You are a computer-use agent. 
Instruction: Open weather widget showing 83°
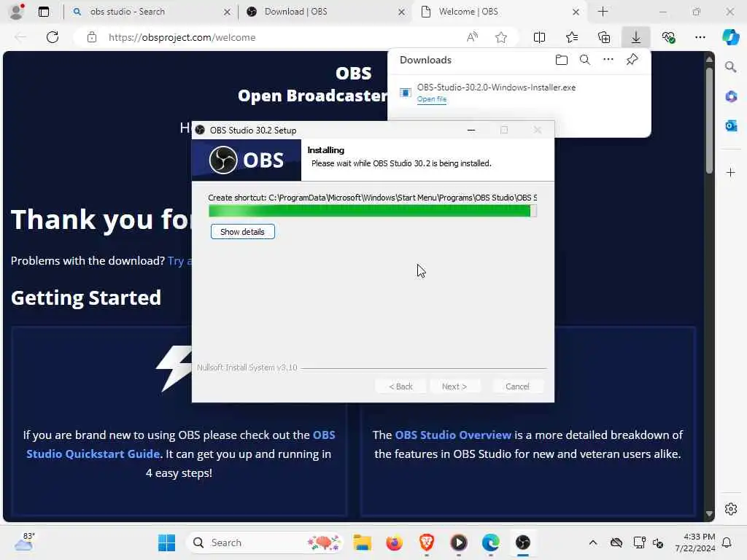point(24,542)
